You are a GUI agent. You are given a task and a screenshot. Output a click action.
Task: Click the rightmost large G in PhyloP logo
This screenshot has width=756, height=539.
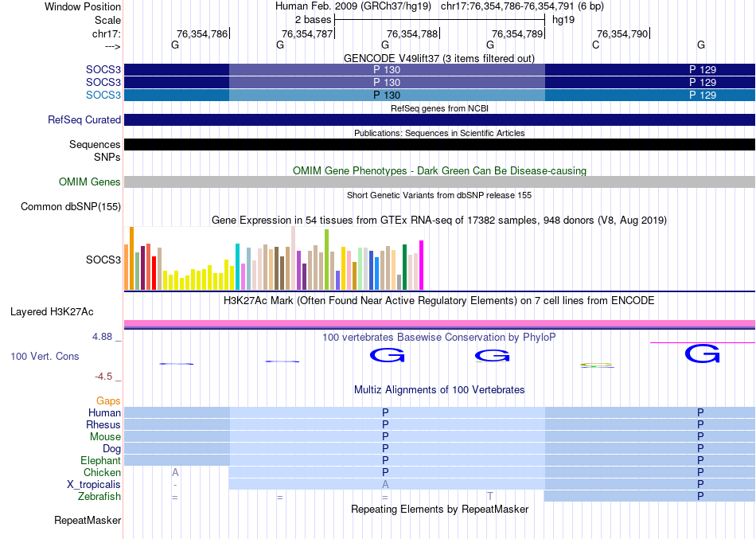pyautogui.click(x=702, y=353)
